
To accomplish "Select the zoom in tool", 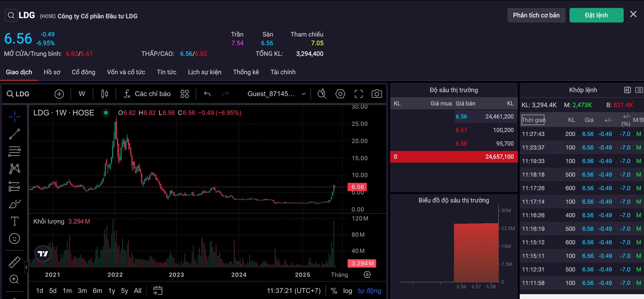I will click(14, 279).
